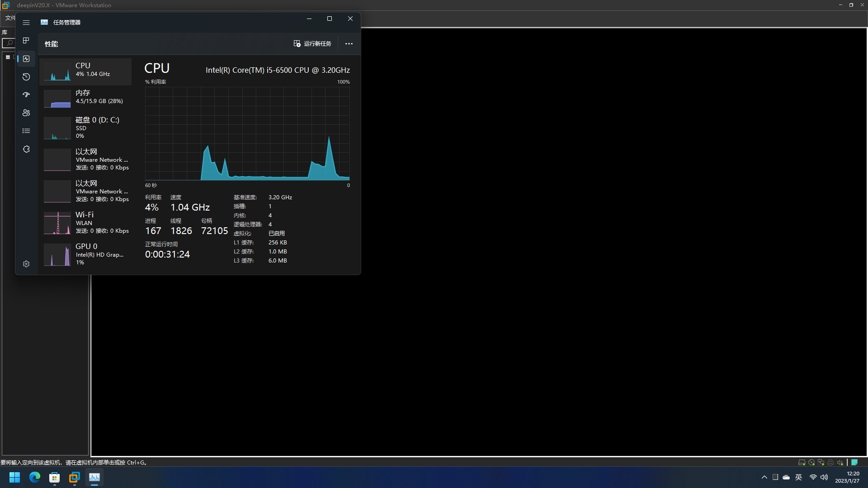Open Task Manager hamburger navigation menu

coord(26,23)
